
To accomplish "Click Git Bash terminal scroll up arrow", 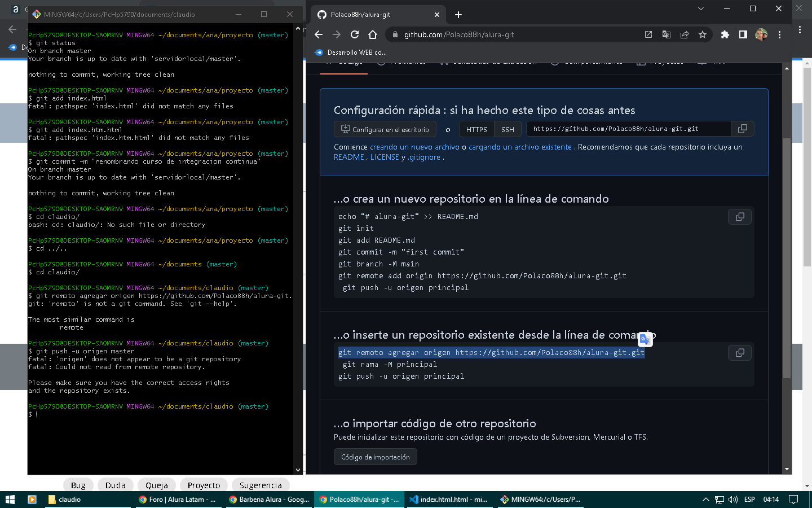I will (298, 28).
